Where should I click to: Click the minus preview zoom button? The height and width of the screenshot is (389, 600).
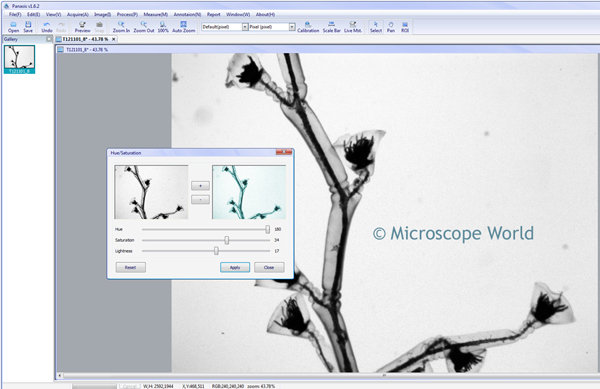(x=200, y=199)
